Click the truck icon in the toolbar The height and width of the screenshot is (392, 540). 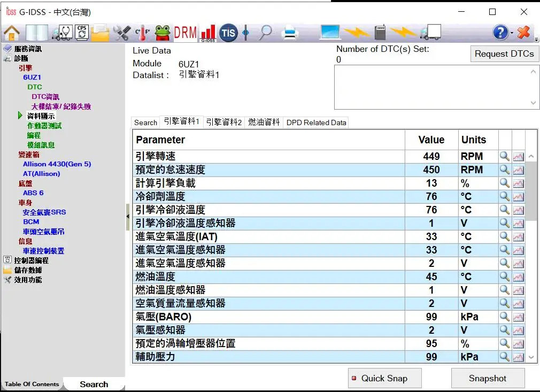430,32
